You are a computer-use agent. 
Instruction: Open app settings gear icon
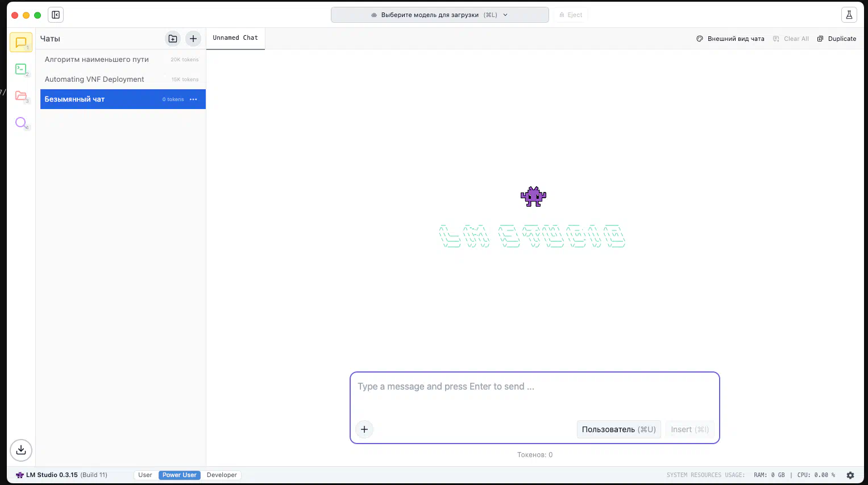tap(850, 475)
